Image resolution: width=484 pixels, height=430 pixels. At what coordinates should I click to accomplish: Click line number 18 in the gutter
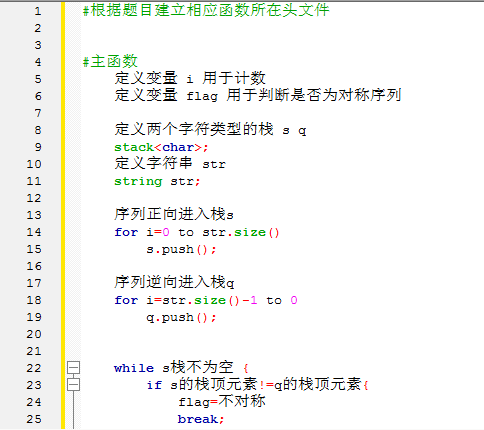[34, 300]
